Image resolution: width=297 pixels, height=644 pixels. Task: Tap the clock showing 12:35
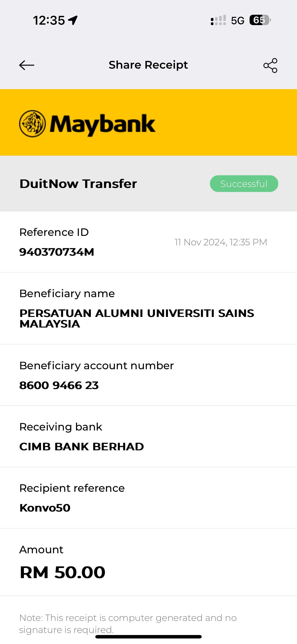pyautogui.click(x=49, y=20)
